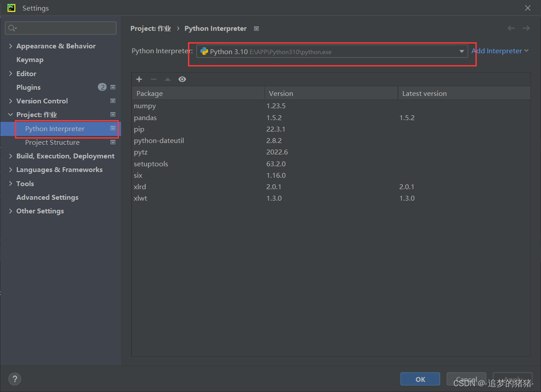Viewport: 541px width, 392px height.
Task: Click pandas latest version 1.5.2 cell
Action: [x=407, y=117]
